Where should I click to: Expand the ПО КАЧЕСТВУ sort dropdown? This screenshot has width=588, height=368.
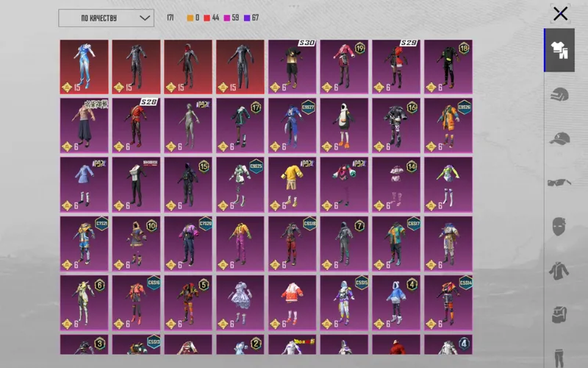click(x=106, y=18)
